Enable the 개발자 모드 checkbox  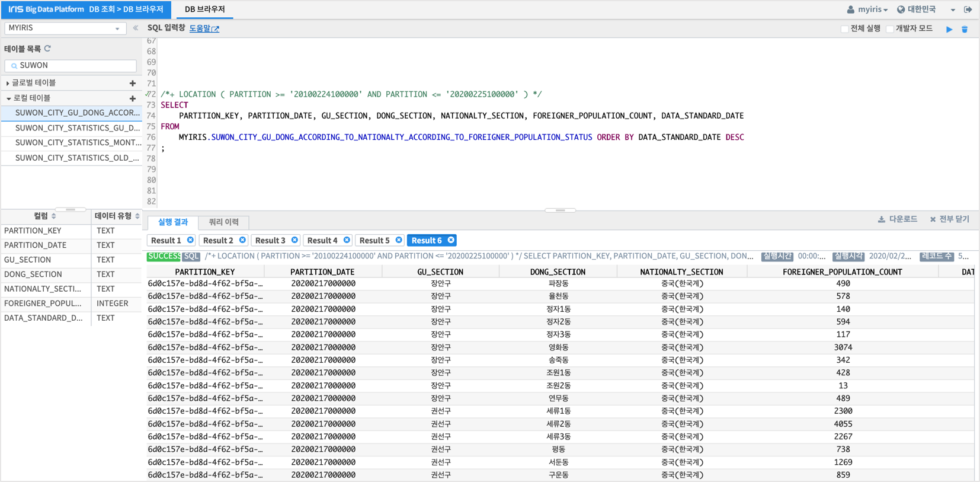(x=889, y=29)
